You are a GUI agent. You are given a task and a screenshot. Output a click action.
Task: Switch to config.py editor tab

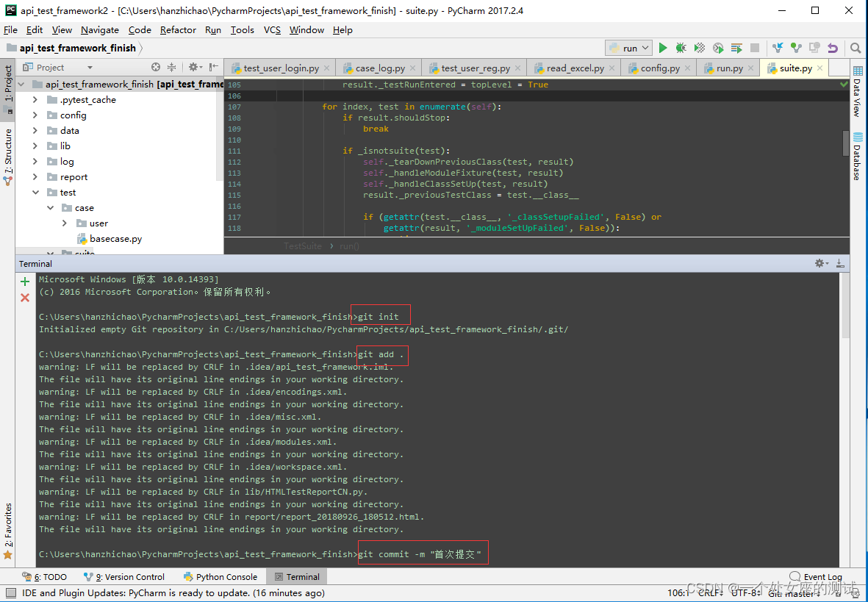660,68
